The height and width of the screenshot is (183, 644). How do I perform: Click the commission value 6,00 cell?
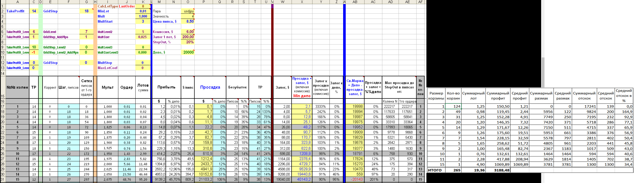[188, 32]
